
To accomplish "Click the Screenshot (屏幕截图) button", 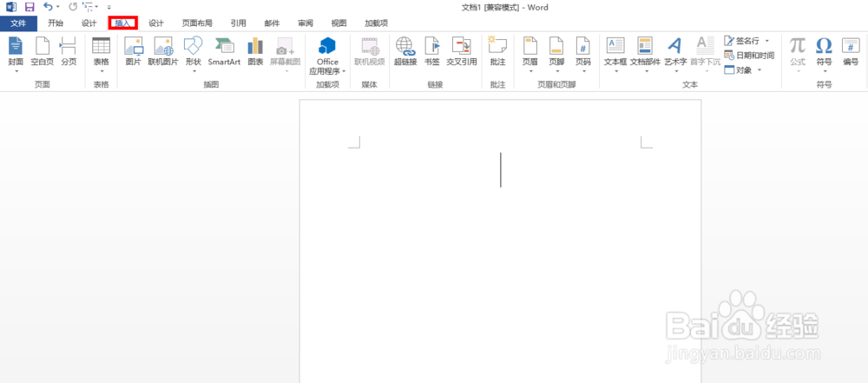I will coord(285,55).
